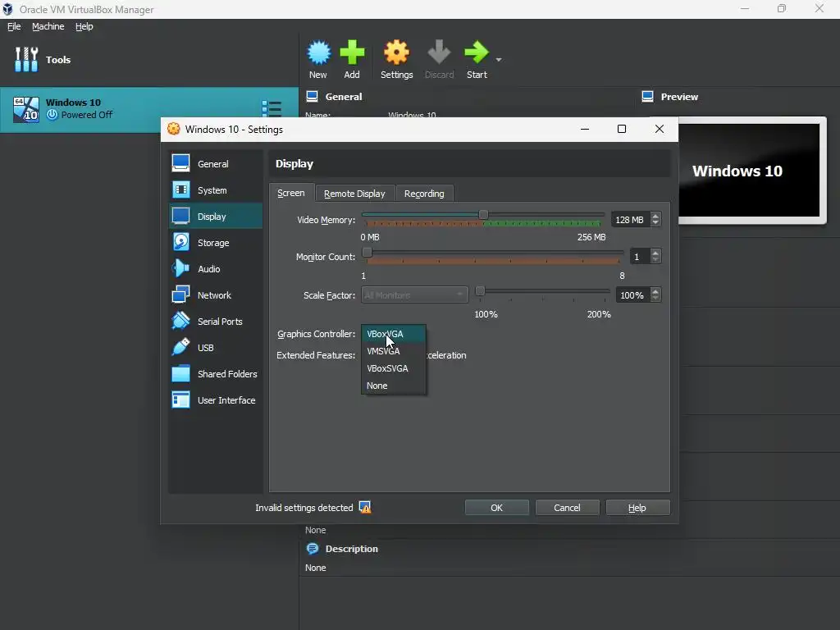Open System settings category
Viewport: 840px width, 630px height.
click(216, 190)
